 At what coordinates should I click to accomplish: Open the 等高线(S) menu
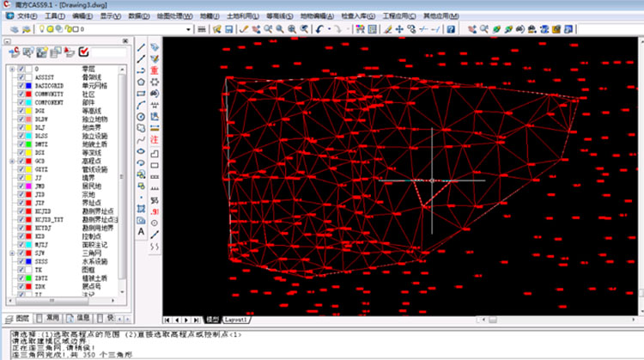click(x=280, y=16)
